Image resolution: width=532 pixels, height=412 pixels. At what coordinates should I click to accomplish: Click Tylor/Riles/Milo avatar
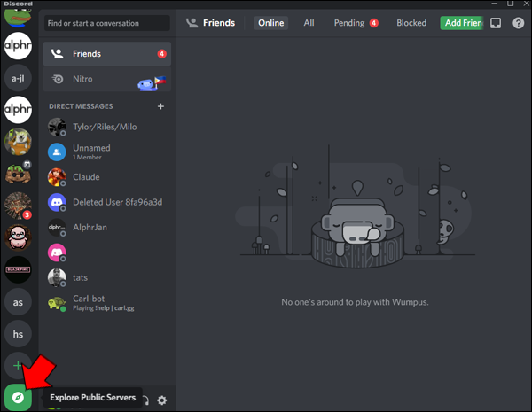point(57,128)
